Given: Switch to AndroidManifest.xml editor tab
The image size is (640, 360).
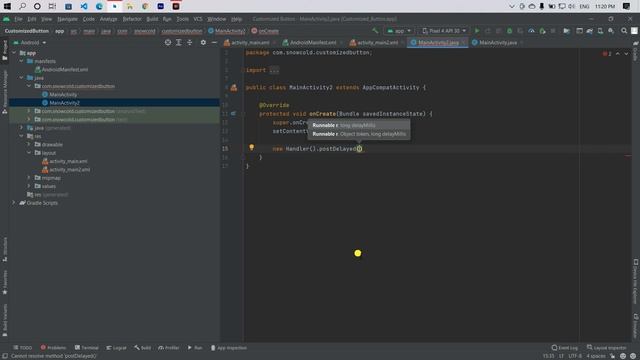Looking at the screenshot, I should 313,42.
